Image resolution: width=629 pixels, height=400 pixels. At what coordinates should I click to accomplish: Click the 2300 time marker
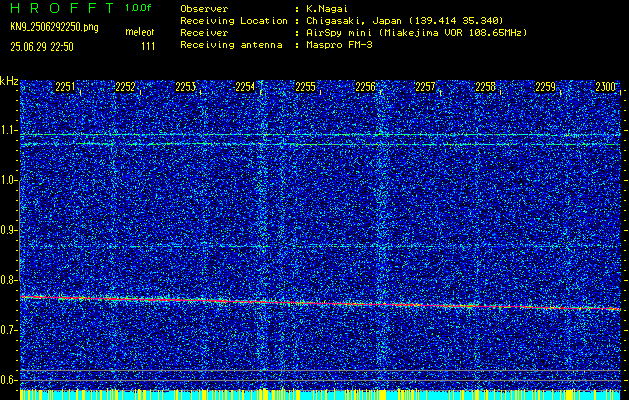(605, 87)
